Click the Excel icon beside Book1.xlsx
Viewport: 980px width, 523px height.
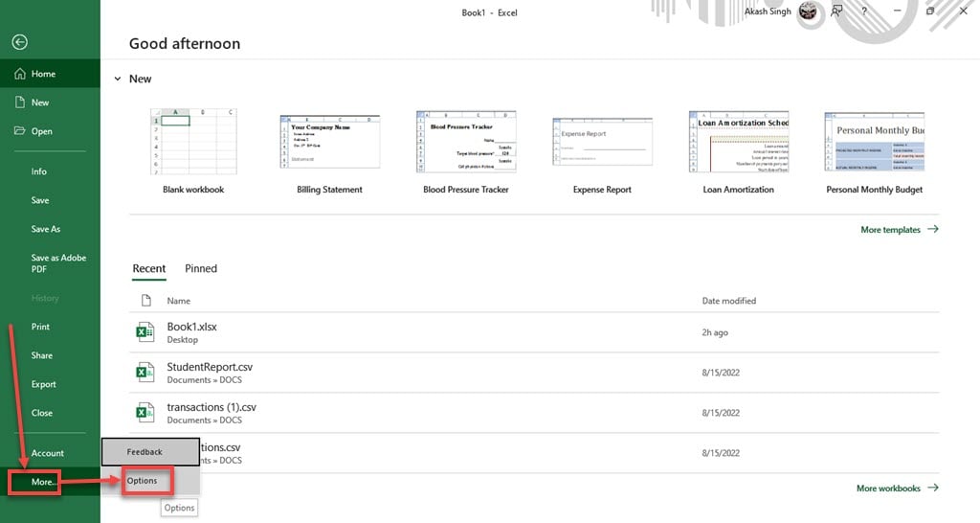[145, 332]
